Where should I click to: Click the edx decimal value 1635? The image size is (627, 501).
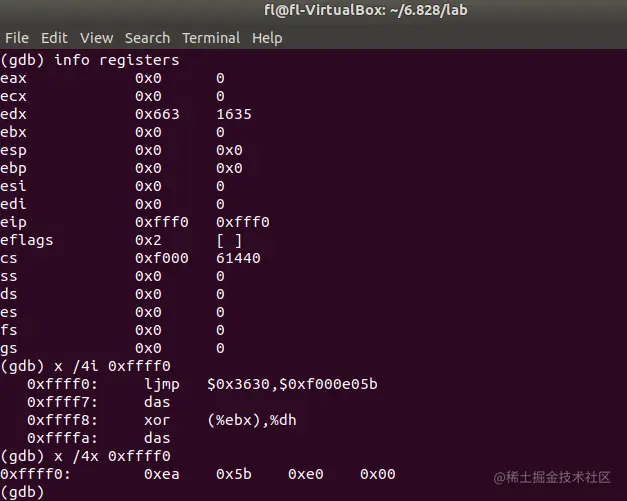tap(234, 114)
